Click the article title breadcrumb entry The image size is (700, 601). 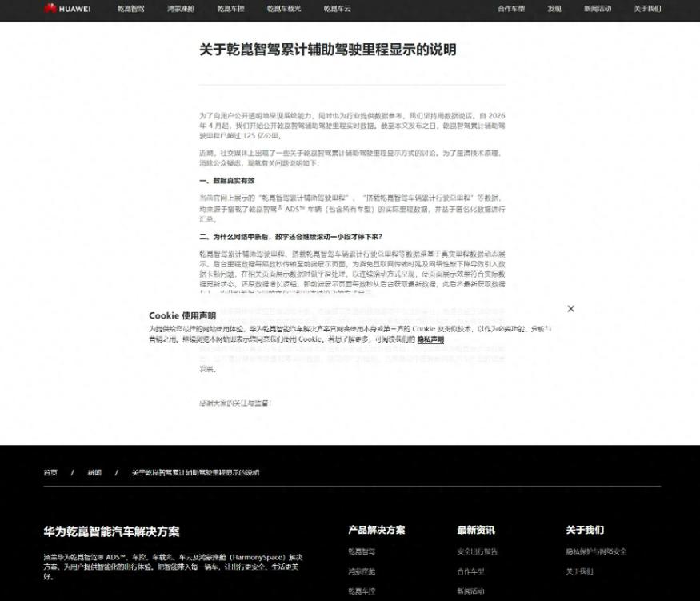195,472
